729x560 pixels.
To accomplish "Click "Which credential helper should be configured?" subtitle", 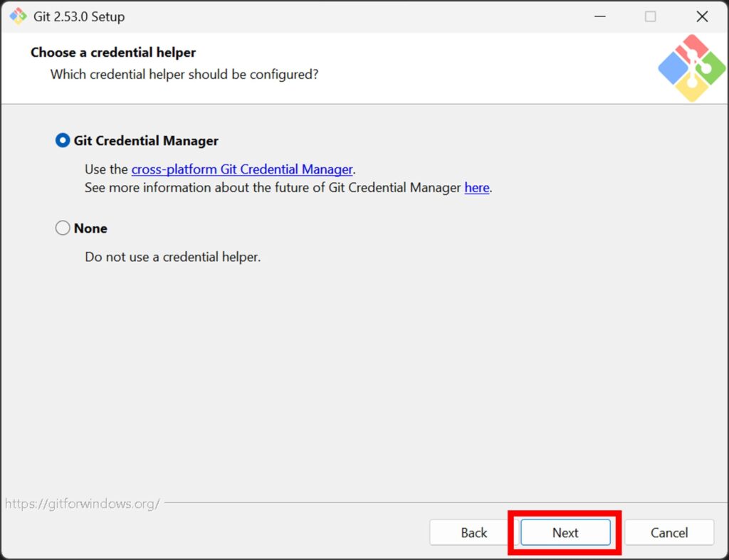I will pos(184,74).
